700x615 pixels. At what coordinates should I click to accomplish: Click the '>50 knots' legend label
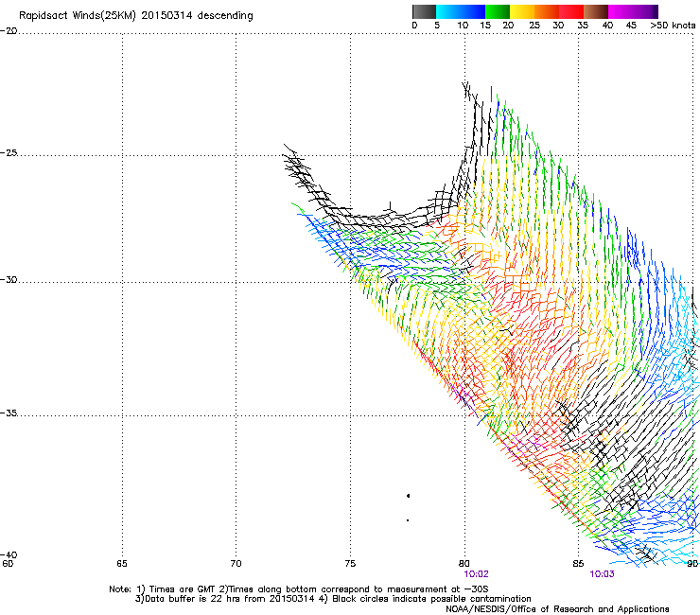(x=673, y=26)
